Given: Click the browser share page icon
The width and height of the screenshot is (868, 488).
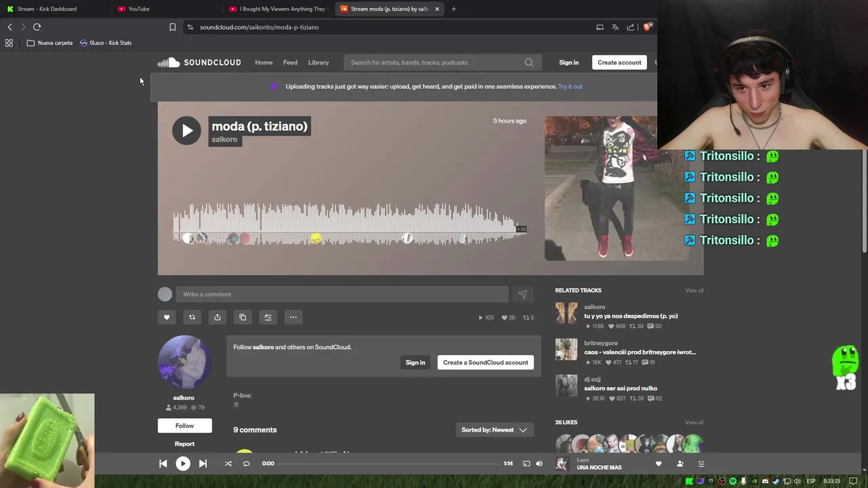Looking at the screenshot, I should pos(631,27).
